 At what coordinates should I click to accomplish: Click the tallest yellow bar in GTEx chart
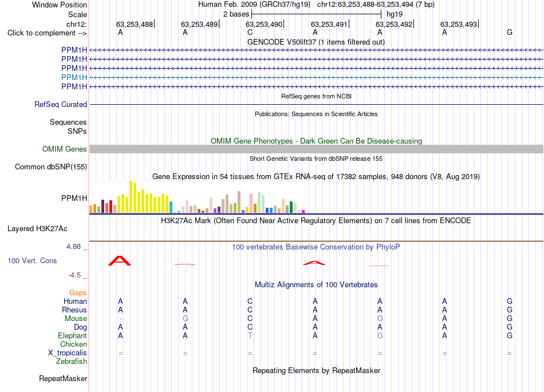(131, 197)
